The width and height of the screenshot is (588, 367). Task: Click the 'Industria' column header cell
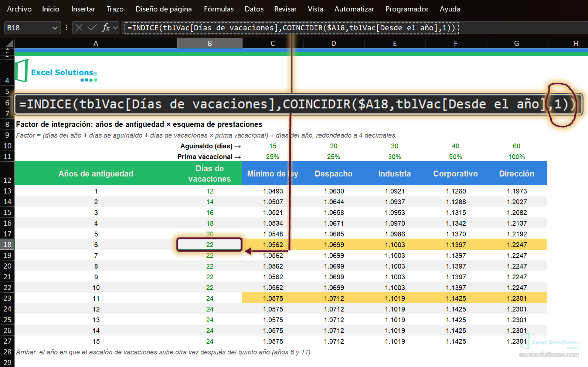[x=394, y=174]
